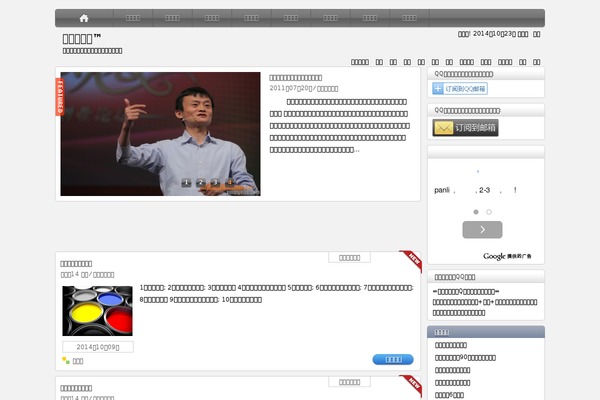600x400 pixels.
Task: Click the site title with ™ symbol
Action: click(x=82, y=39)
